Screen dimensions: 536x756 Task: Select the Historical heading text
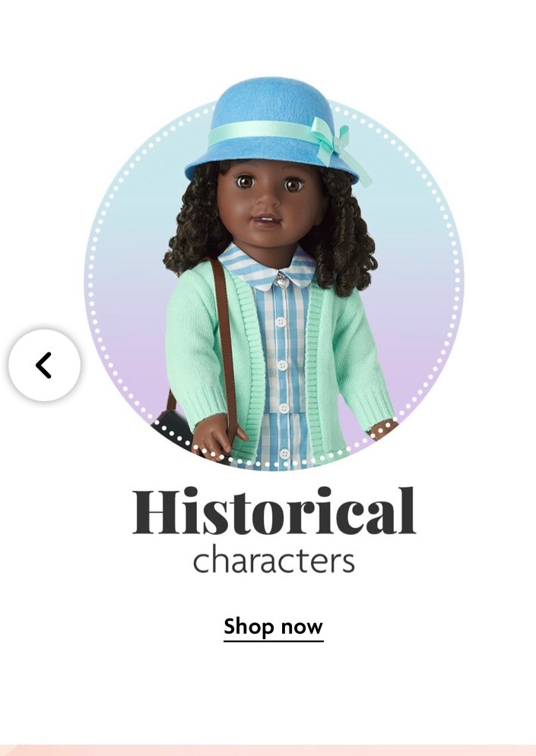tap(274, 511)
